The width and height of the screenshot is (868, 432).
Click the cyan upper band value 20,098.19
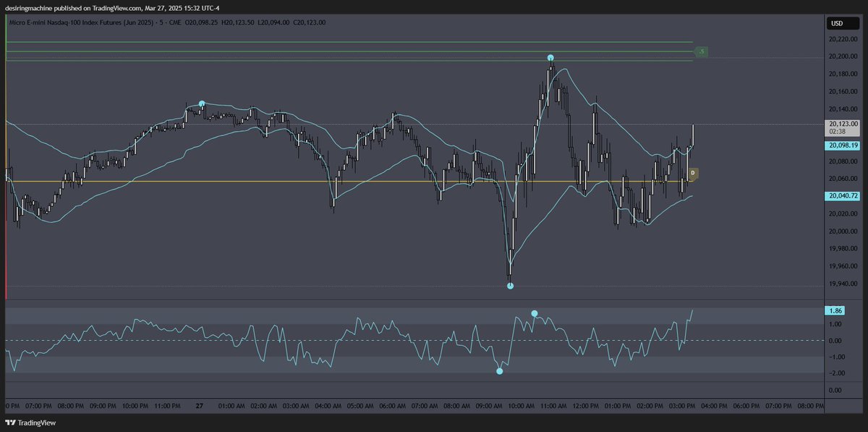coord(842,145)
